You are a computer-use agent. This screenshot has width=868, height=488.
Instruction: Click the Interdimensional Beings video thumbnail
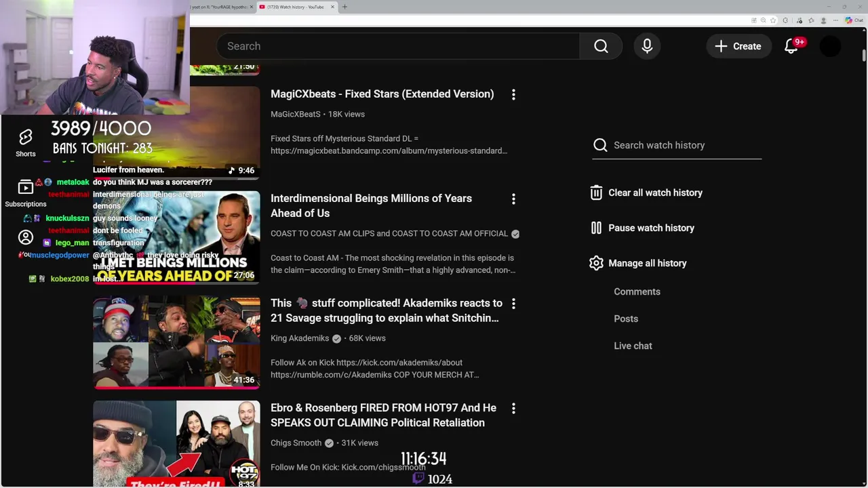176,237
